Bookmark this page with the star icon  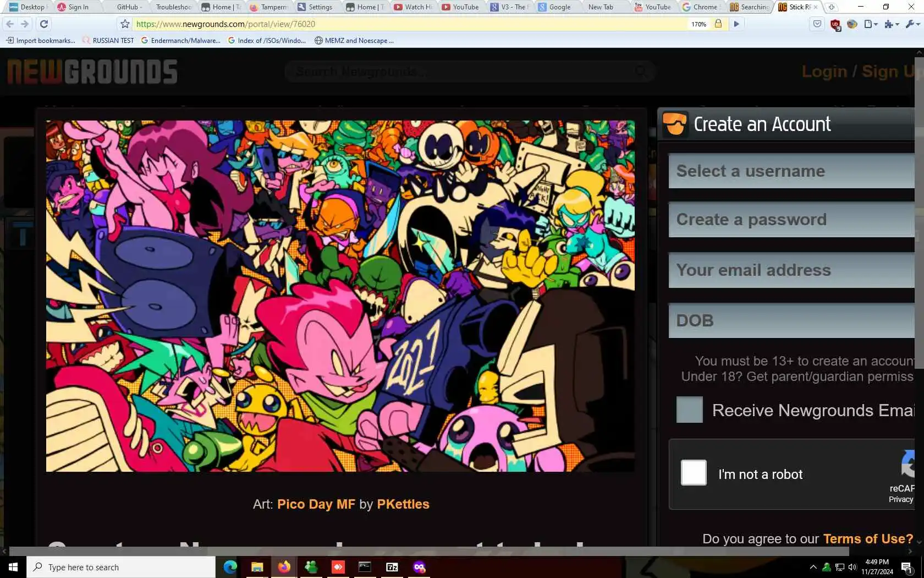125,24
